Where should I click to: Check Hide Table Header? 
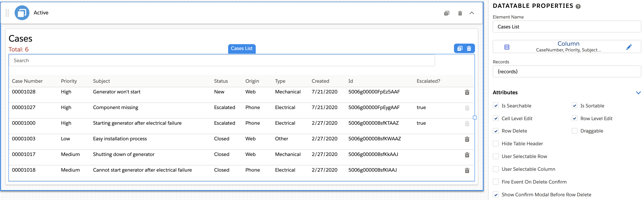point(496,143)
